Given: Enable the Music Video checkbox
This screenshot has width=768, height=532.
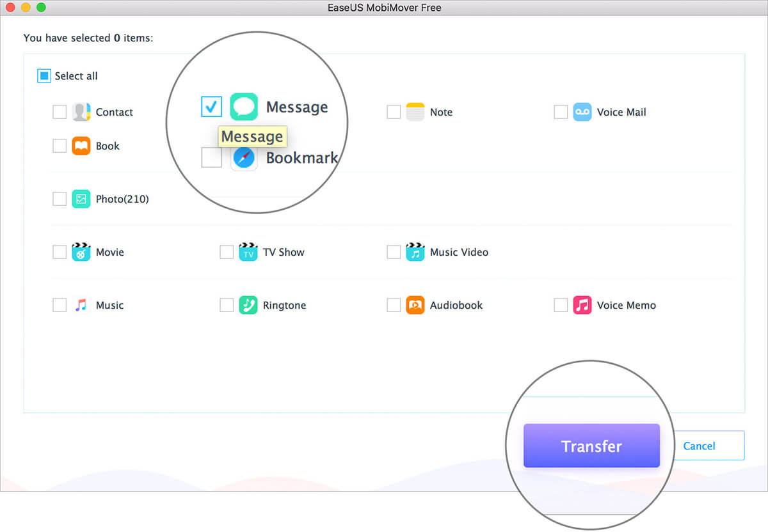Looking at the screenshot, I should pos(394,252).
